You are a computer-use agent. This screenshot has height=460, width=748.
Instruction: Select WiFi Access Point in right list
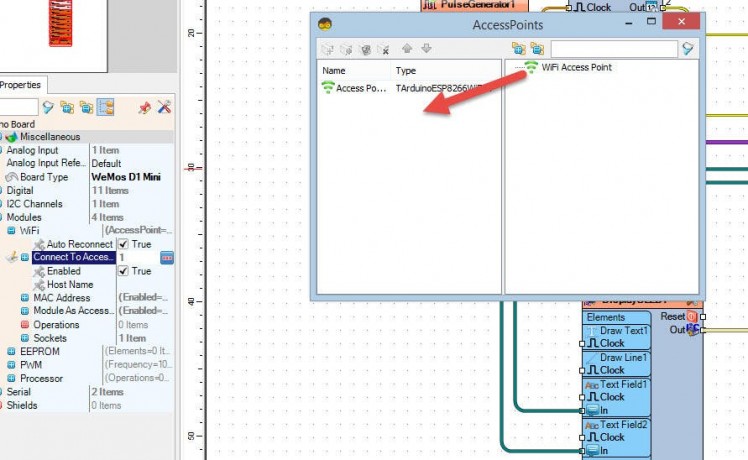(x=575, y=68)
